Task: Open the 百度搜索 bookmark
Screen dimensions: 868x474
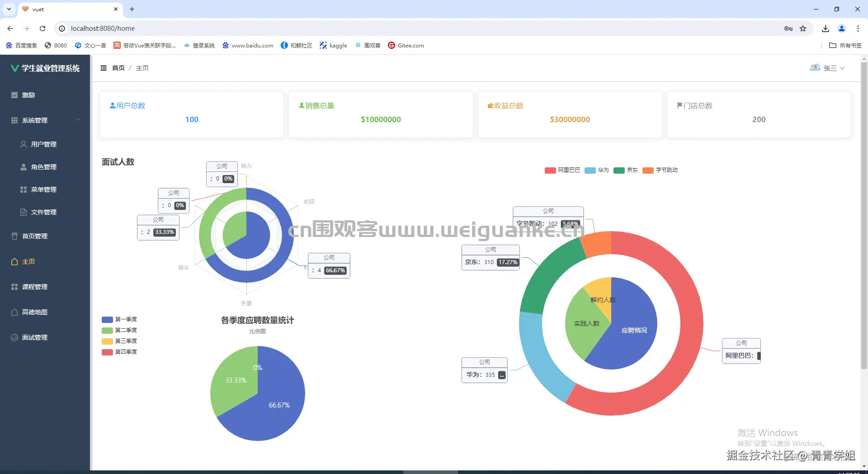Action: (21, 45)
